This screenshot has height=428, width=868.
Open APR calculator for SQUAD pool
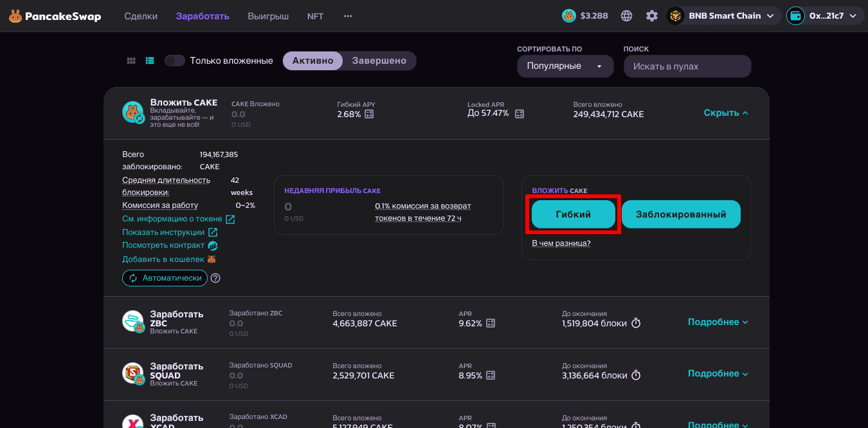click(x=491, y=375)
